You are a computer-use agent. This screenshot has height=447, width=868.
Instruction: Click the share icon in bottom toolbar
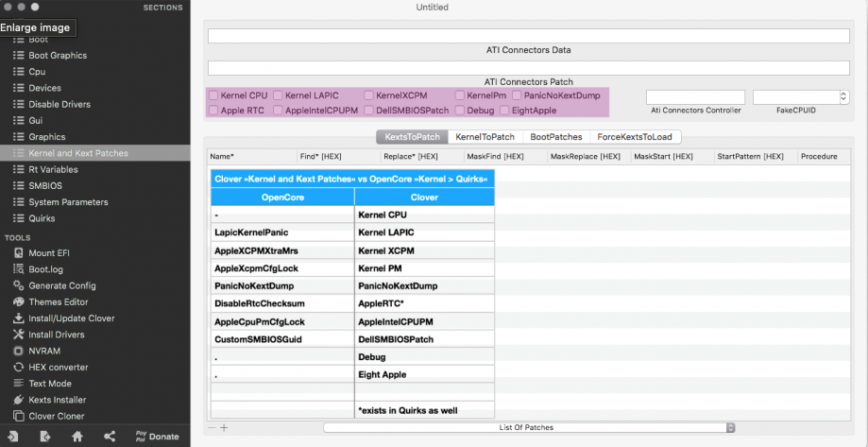110,437
